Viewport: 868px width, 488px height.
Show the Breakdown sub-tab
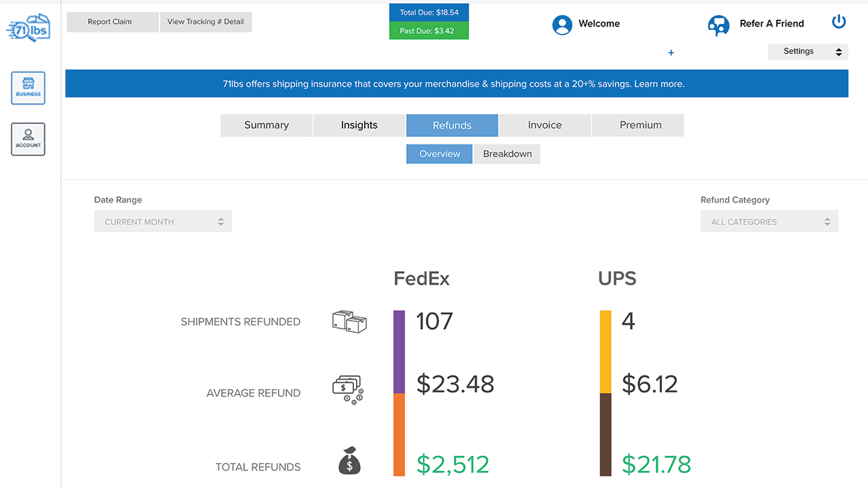[507, 154]
